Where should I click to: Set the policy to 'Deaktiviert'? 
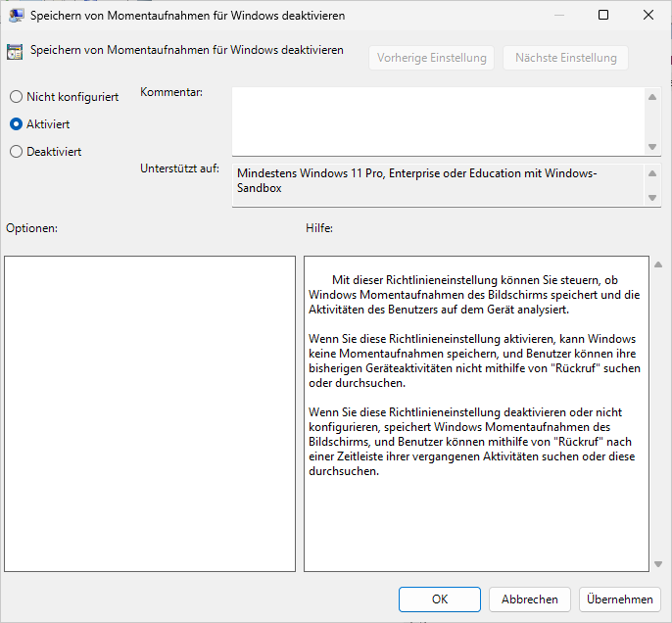tap(16, 152)
